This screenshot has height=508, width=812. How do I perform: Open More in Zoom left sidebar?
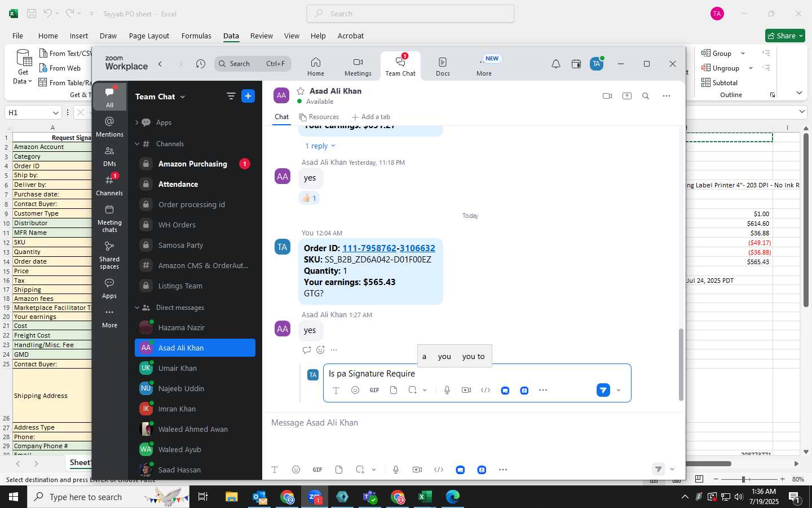click(x=109, y=318)
